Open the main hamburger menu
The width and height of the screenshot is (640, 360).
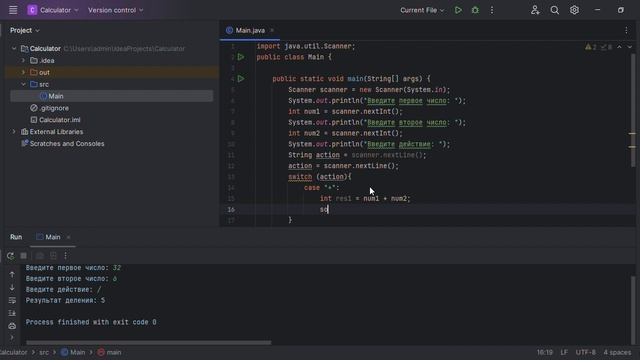click(x=13, y=10)
